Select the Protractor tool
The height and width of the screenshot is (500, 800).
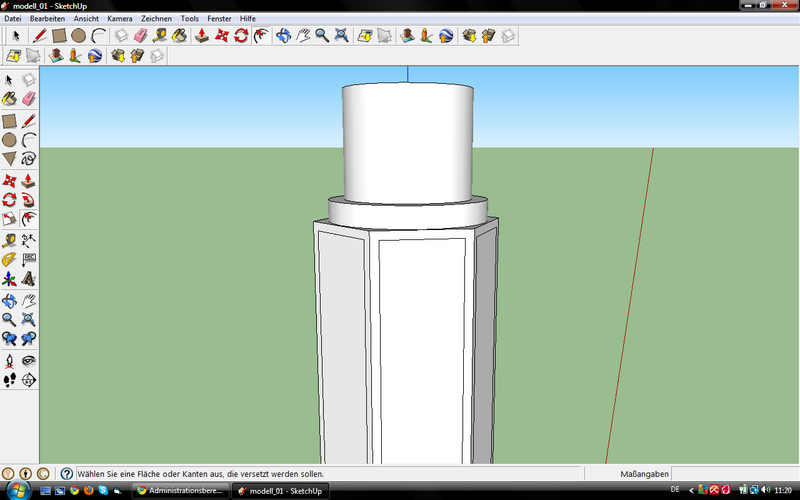tap(9, 259)
